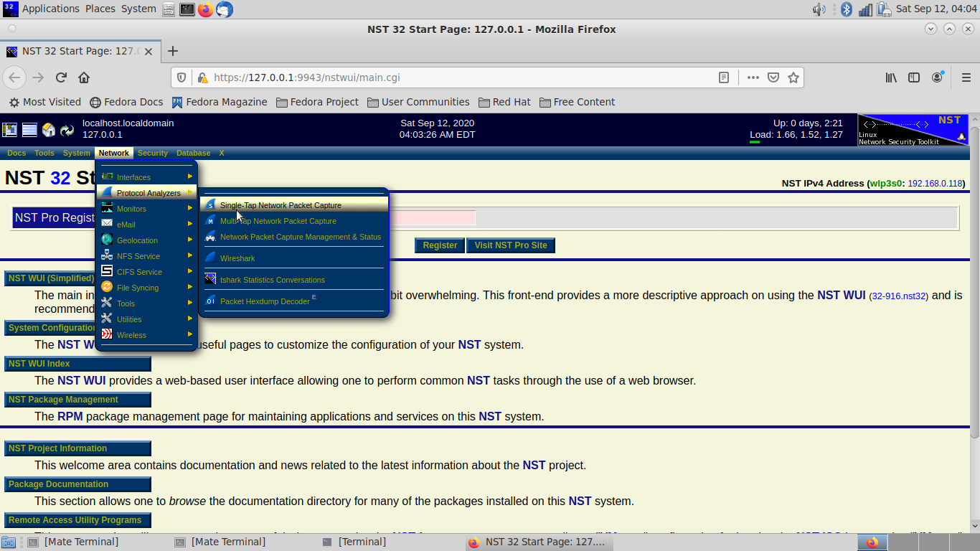Open the File Syncing menu entry
Viewport: 980px width, 551px height.
[138, 288]
